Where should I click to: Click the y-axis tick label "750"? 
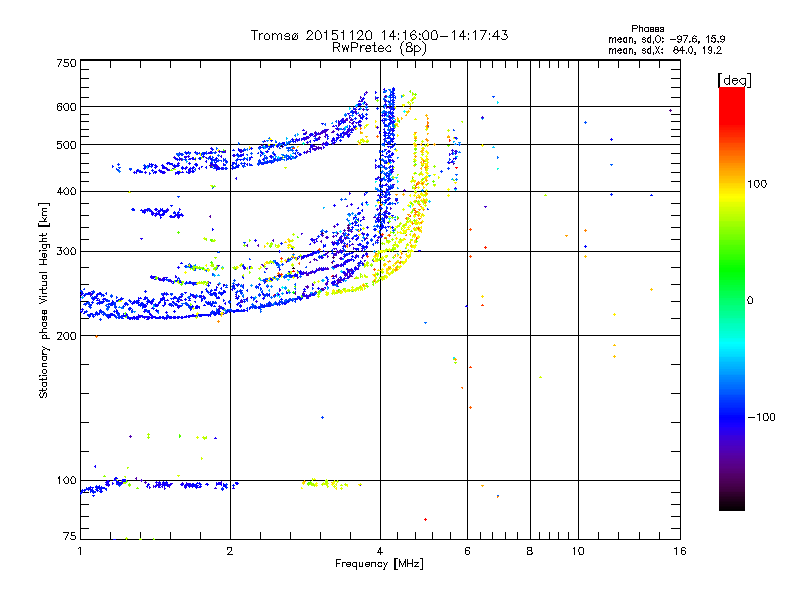(66, 63)
